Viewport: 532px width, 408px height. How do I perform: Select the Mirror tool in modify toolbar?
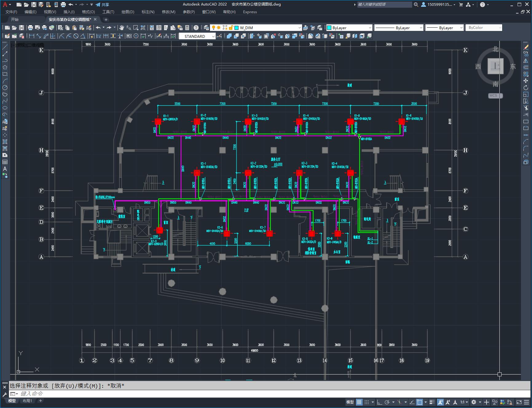point(526,61)
